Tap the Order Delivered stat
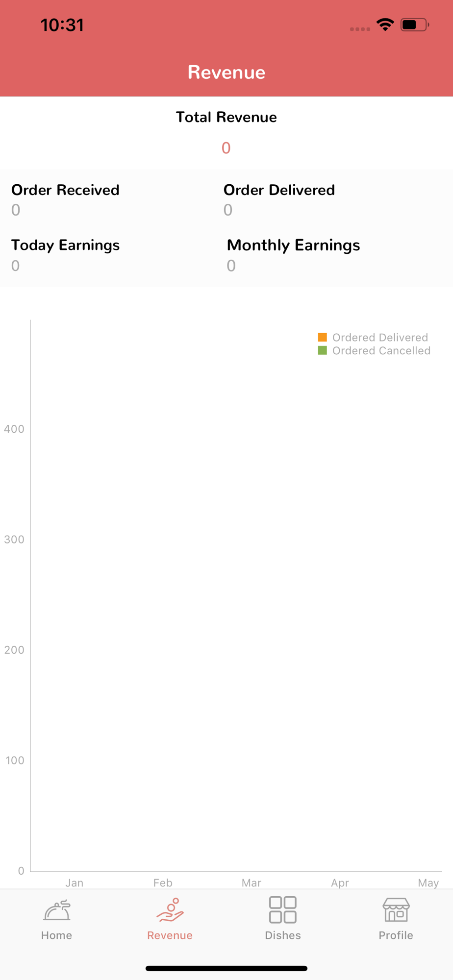 pos(279,200)
